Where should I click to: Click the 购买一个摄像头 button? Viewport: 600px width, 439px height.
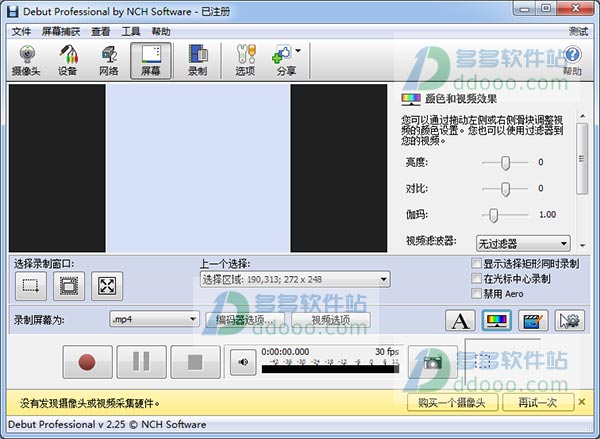coord(452,402)
